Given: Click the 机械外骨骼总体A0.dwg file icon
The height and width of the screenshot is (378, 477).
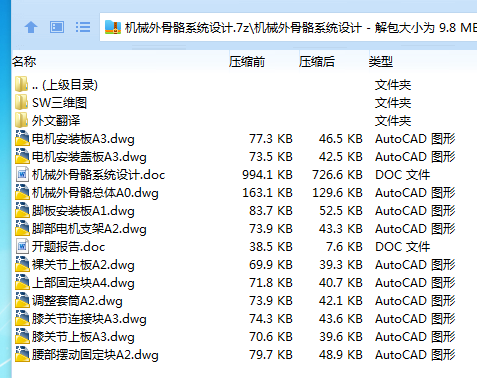Looking at the screenshot, I should (x=22, y=192).
